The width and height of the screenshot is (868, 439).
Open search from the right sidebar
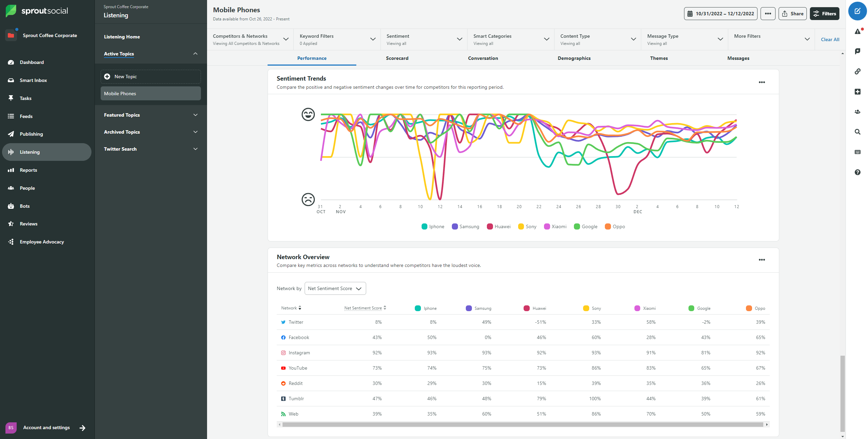tap(857, 132)
